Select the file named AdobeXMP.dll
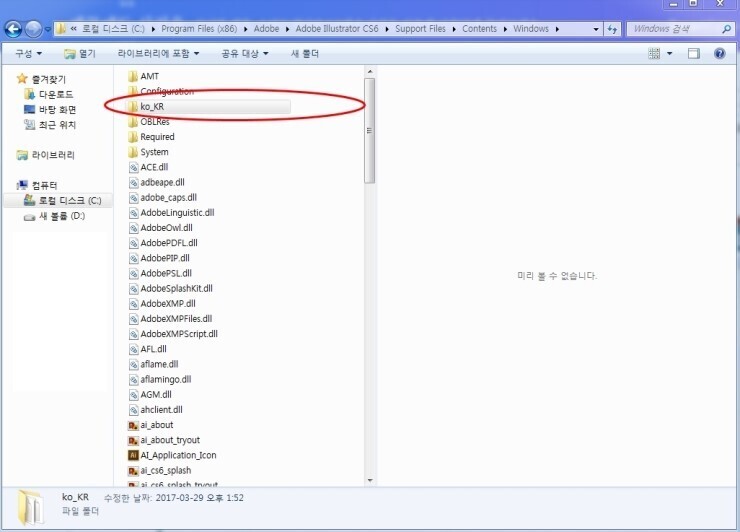This screenshot has width=740, height=532. (168, 304)
